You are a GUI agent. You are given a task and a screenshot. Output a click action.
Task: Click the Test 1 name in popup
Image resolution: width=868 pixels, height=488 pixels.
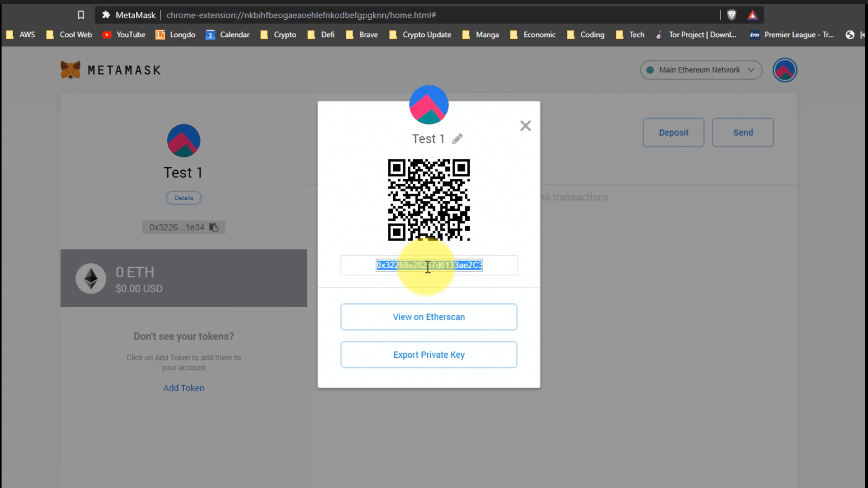(428, 139)
